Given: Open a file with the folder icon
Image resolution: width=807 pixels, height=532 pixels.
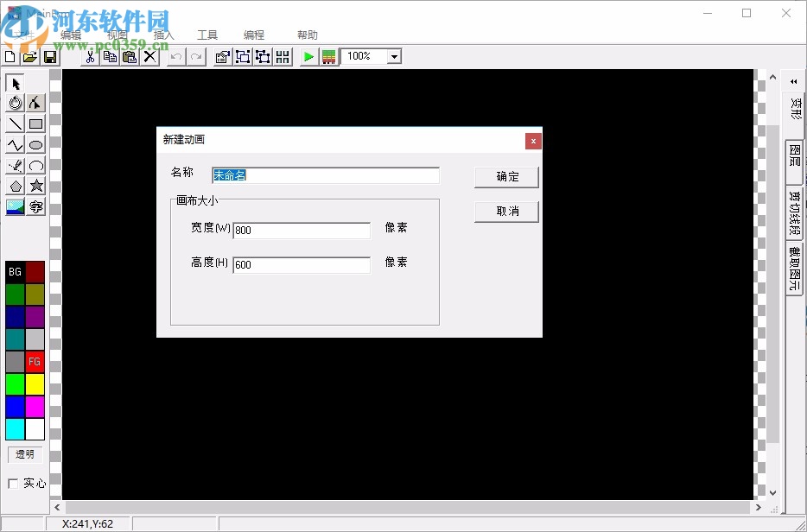Looking at the screenshot, I should tap(30, 57).
